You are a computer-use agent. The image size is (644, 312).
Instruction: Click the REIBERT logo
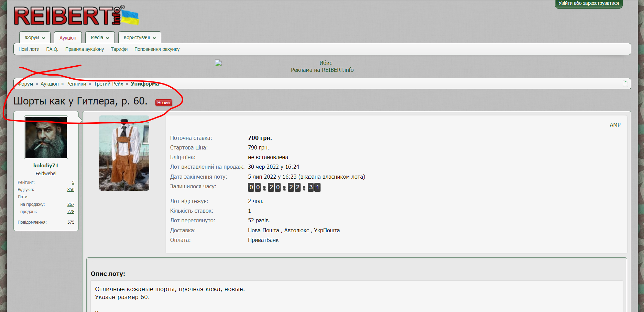(x=76, y=16)
